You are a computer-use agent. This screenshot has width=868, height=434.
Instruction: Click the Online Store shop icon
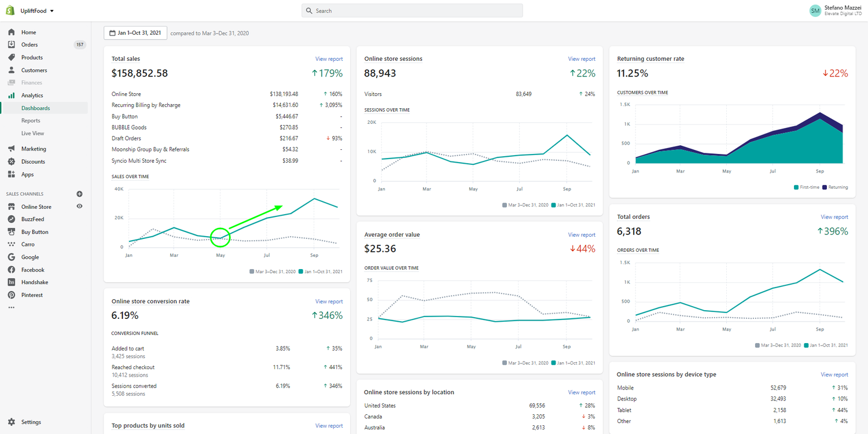11,207
